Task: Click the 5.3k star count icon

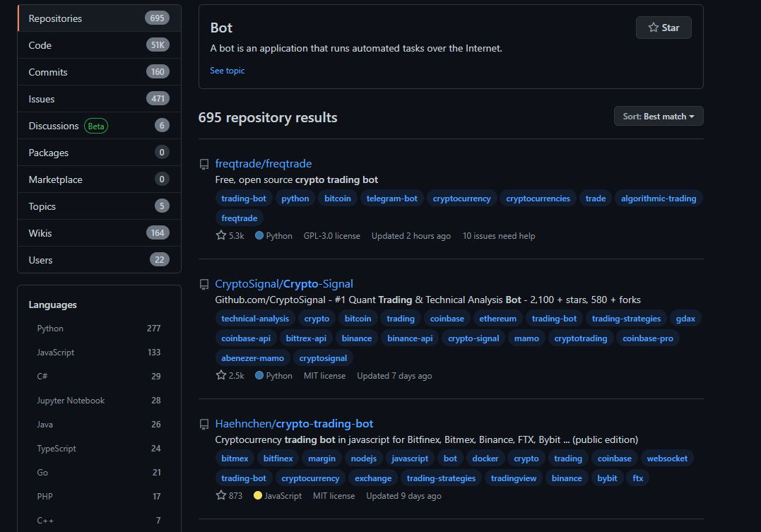Action: pos(221,235)
